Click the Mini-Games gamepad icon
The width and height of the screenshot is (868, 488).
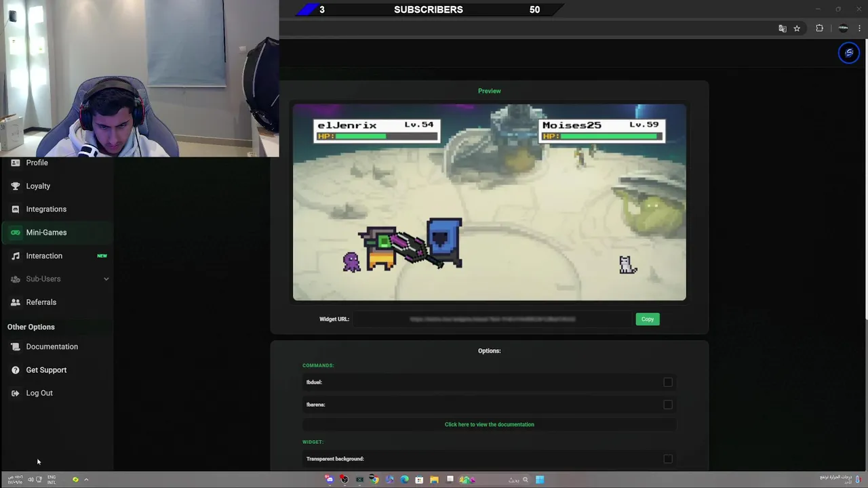pyautogui.click(x=16, y=232)
